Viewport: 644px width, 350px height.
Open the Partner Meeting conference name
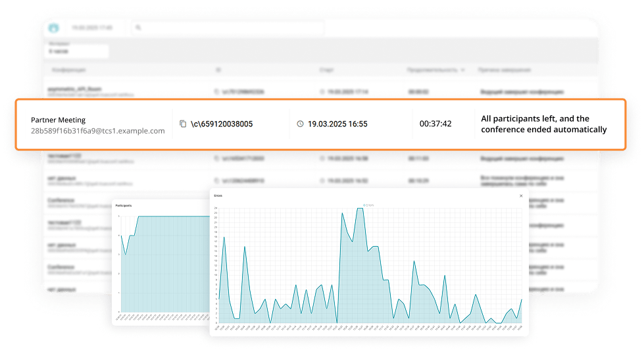tap(58, 120)
